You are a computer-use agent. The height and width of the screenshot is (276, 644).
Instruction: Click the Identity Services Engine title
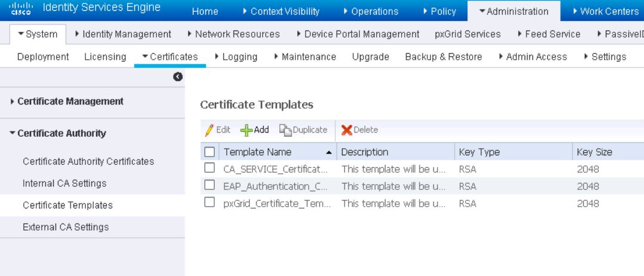(x=101, y=8)
